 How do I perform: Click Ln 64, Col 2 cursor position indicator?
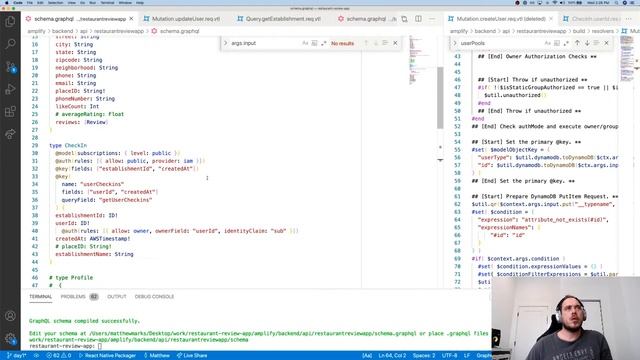[391, 356]
